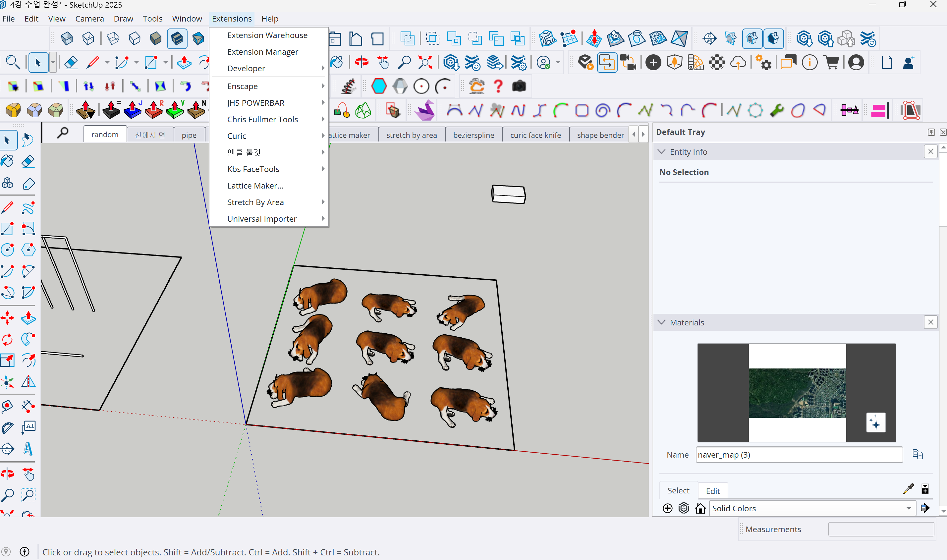Click the cyan hexagon polygon icon
This screenshot has height=560, width=947.
(379, 86)
